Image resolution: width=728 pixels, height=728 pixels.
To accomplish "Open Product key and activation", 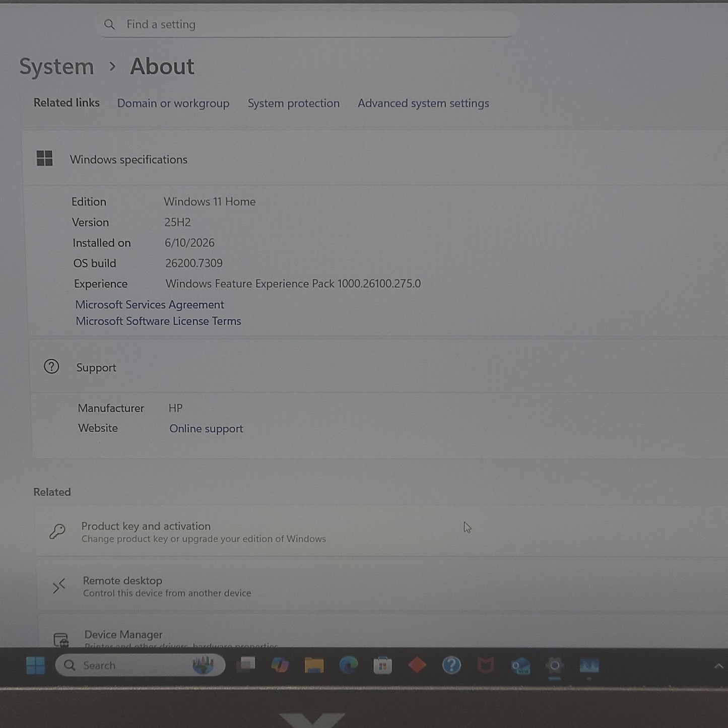I will coord(382,532).
